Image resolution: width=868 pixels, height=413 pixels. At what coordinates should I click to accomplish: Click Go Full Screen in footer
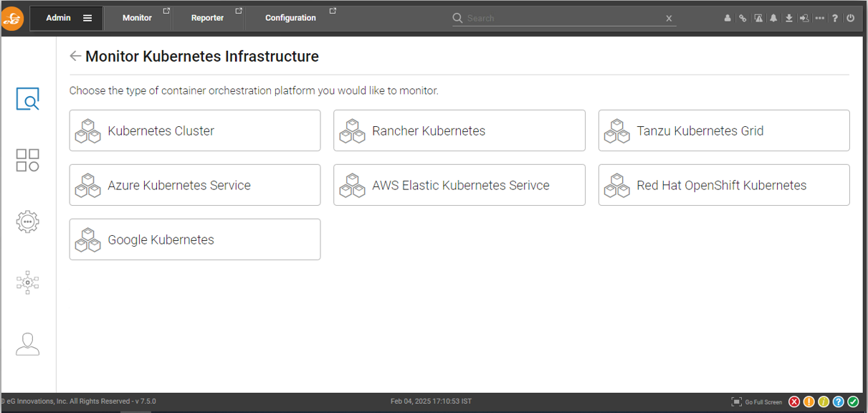point(757,402)
